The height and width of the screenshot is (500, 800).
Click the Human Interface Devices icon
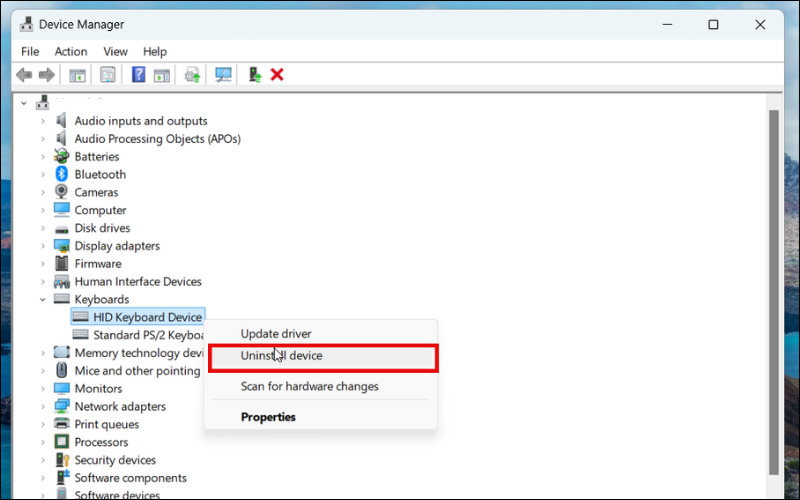click(x=61, y=281)
